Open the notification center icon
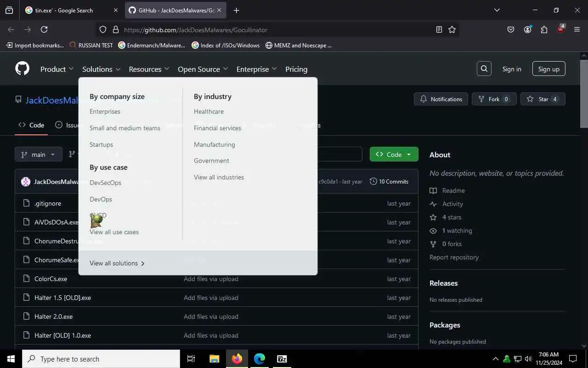The width and height of the screenshot is (588, 368). [573, 359]
